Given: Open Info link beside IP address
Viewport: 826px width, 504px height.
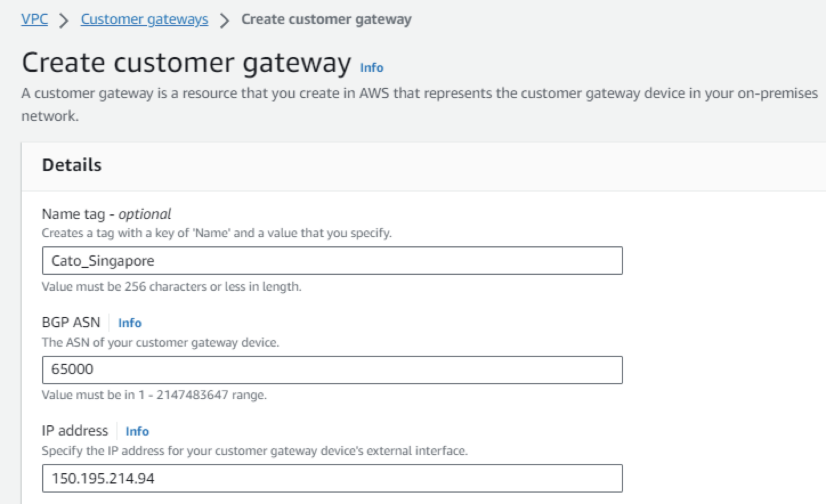Looking at the screenshot, I should [x=137, y=431].
